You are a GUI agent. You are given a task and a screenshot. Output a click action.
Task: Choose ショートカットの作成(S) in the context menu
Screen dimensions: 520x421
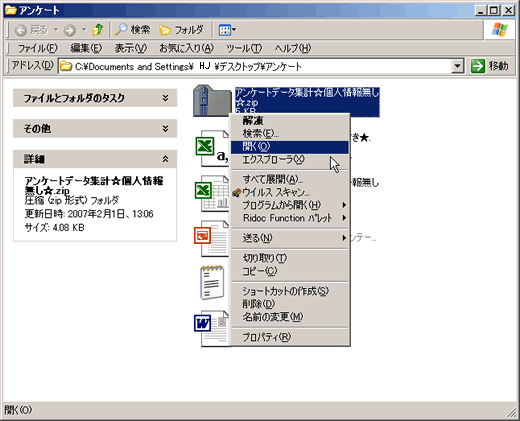point(290,291)
